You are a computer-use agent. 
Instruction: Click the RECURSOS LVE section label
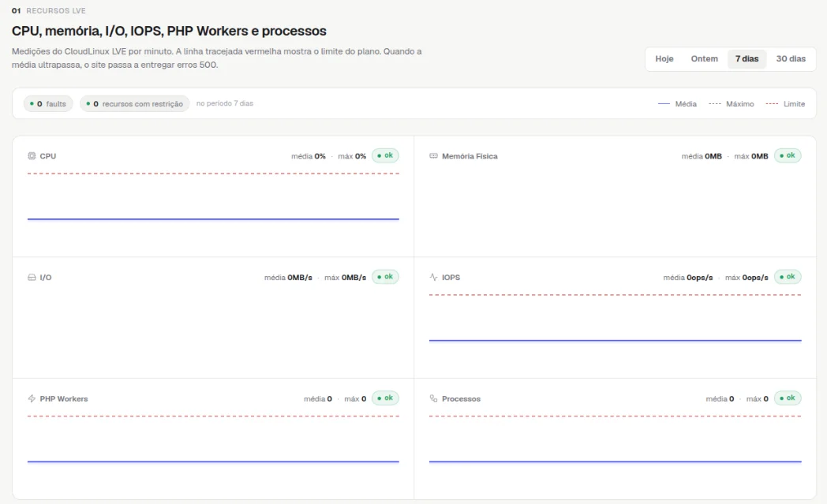56,10
